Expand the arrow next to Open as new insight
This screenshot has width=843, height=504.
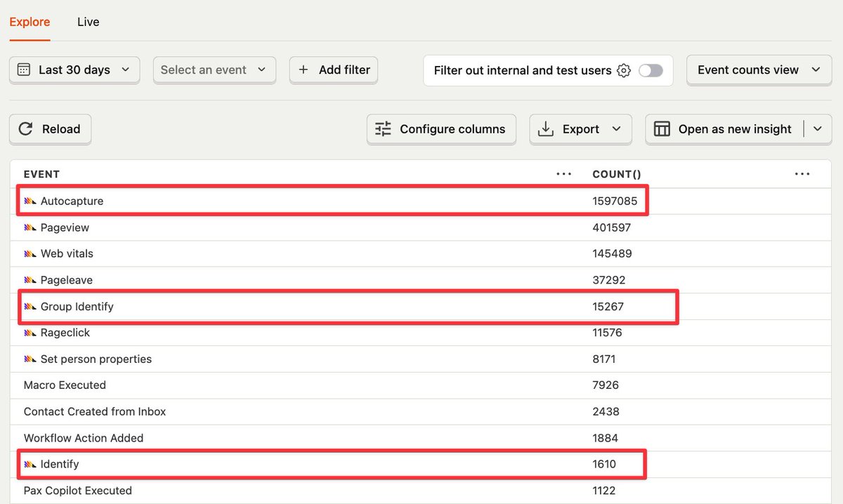pyautogui.click(x=817, y=129)
